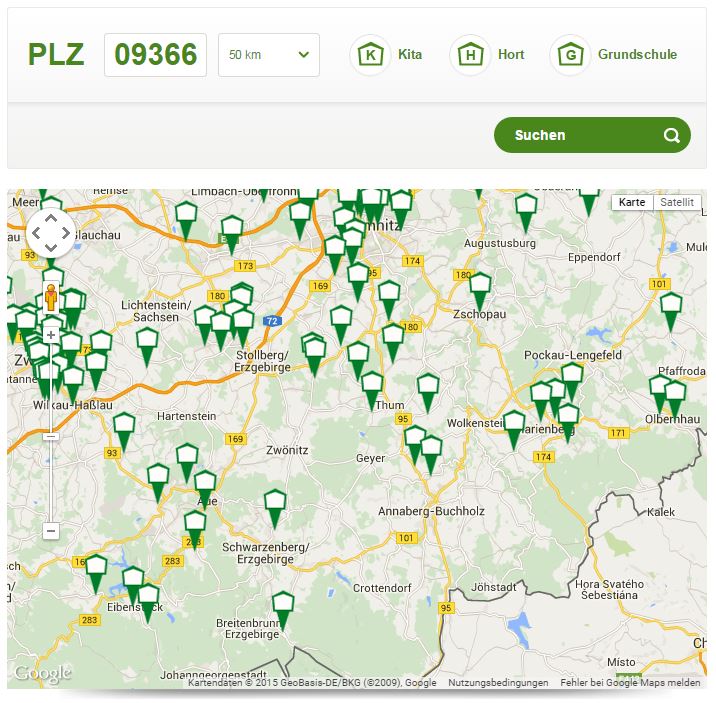
Task: Toggle the Grundschule filter icon
Action: tap(570, 55)
